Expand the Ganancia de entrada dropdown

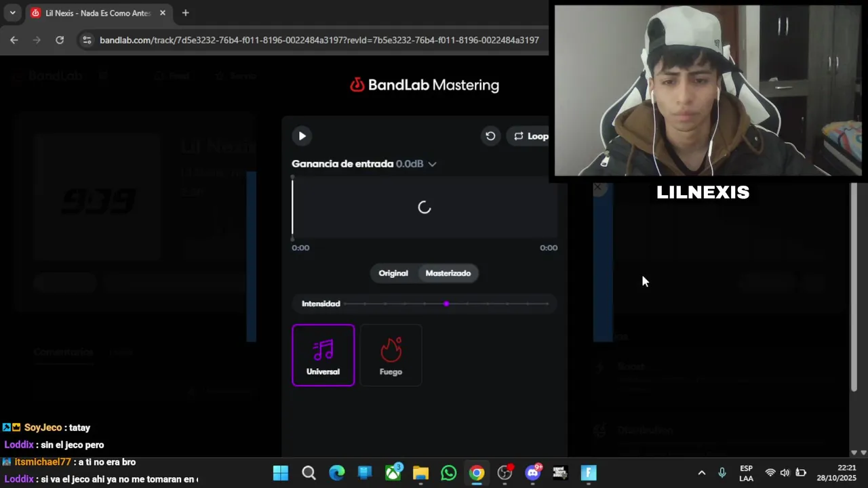(432, 164)
